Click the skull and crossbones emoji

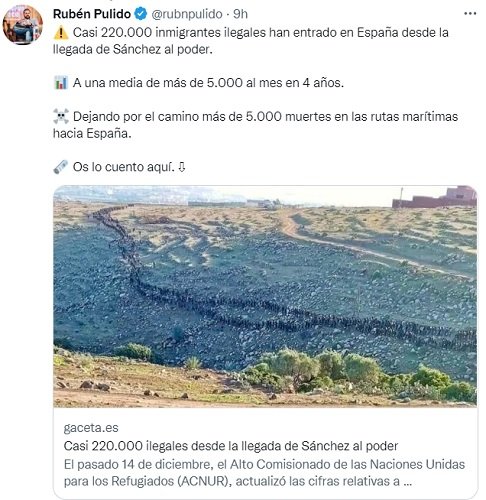61,116
